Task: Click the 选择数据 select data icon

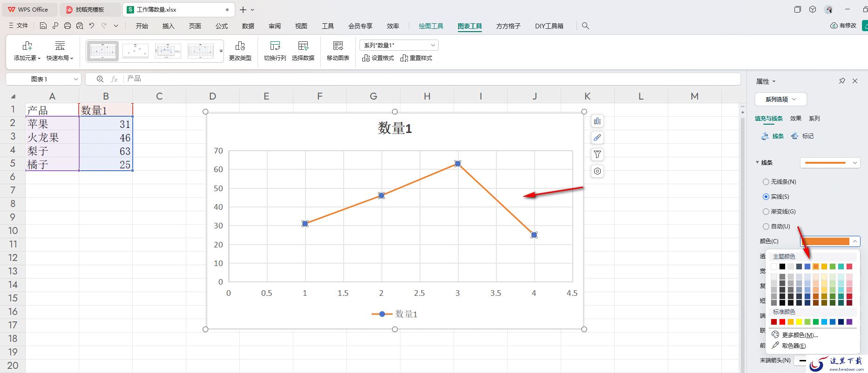Action: pyautogui.click(x=303, y=46)
